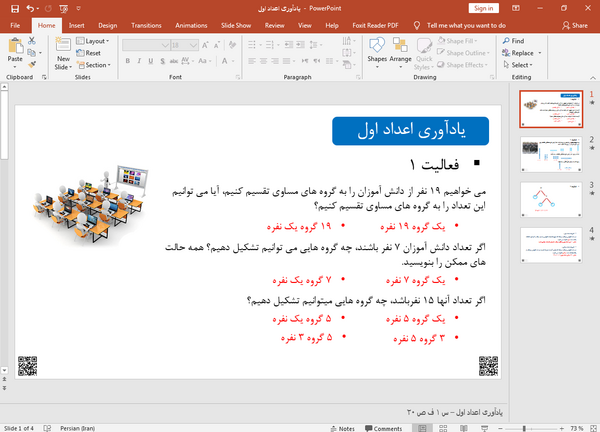Viewport: 600px width, 432px height.
Task: Toggle Italic formatting
Action: click(x=139, y=61)
